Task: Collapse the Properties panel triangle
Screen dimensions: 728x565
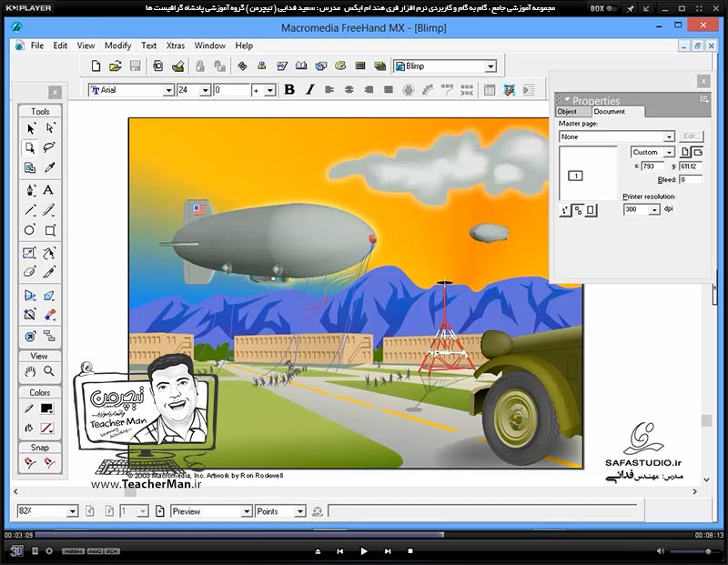Action: (567, 100)
